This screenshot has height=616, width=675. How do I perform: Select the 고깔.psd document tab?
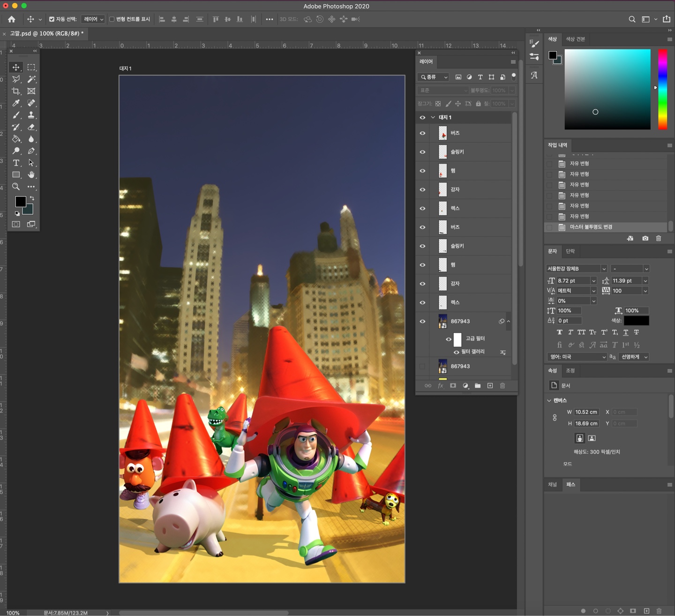46,34
